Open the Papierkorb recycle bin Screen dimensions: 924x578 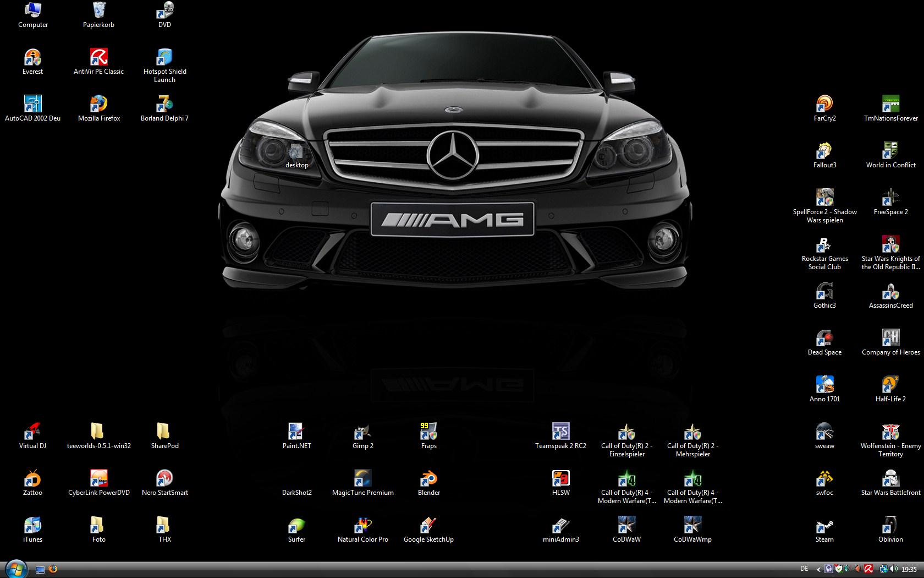tap(99, 11)
